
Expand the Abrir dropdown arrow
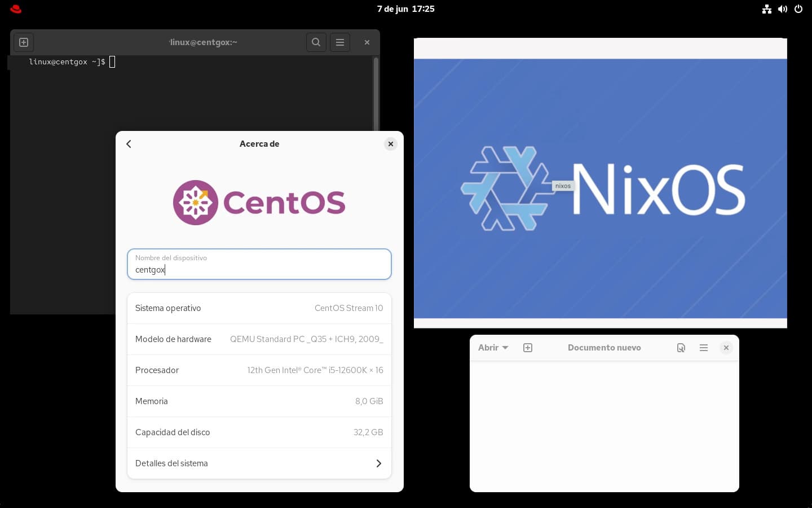pyautogui.click(x=505, y=348)
